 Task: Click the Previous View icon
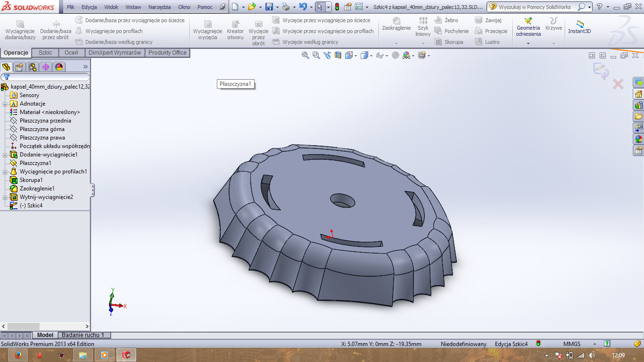click(x=328, y=55)
